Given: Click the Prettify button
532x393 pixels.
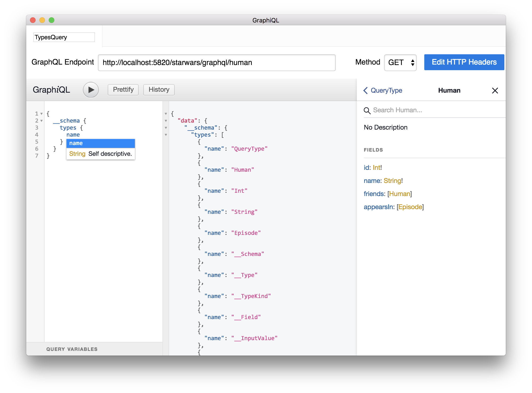Looking at the screenshot, I should click(123, 90).
